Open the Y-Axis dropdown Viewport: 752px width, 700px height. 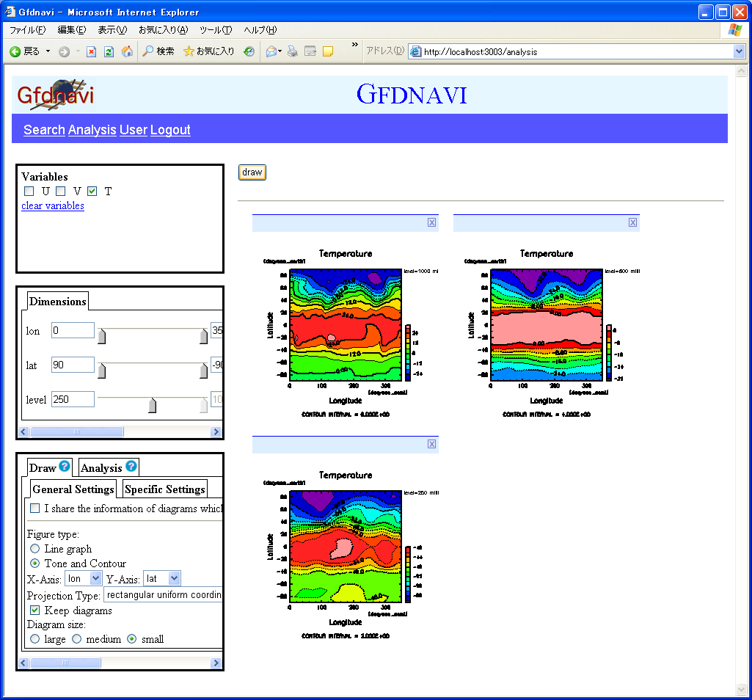[162, 579]
